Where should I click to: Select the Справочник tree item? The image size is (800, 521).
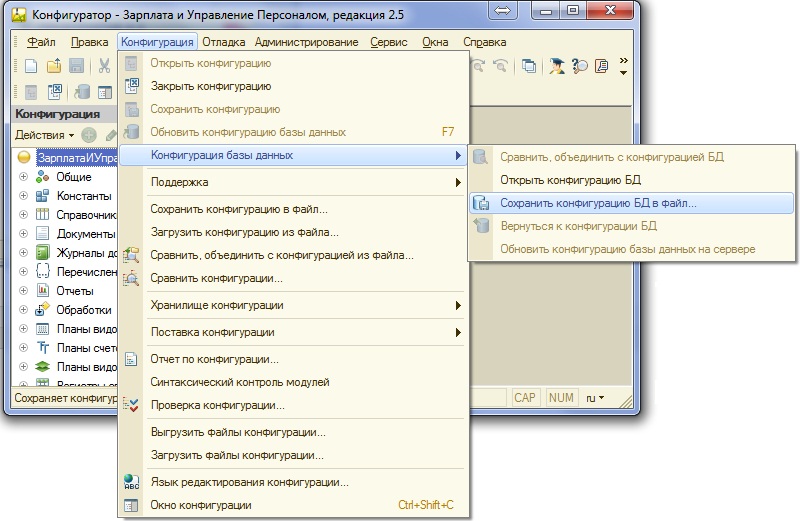coord(86,215)
